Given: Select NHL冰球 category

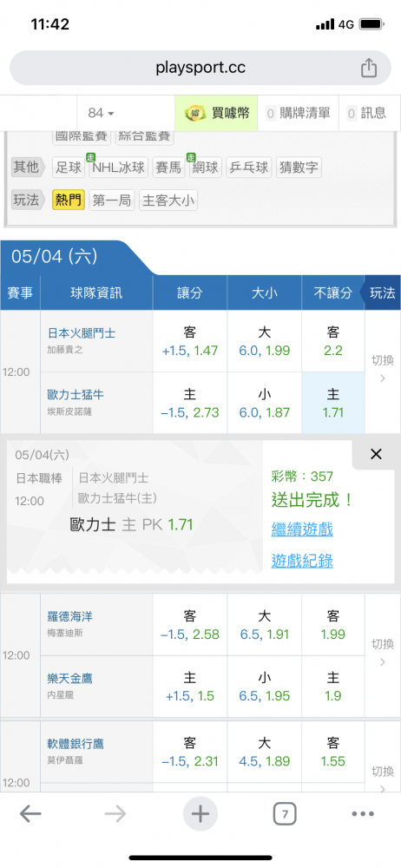Looking at the screenshot, I should (119, 168).
